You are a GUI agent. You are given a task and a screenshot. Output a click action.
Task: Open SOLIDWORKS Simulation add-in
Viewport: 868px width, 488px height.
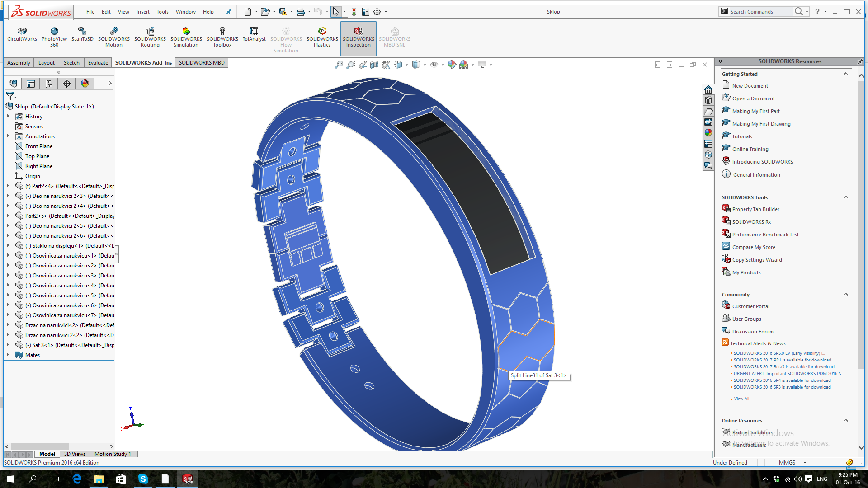186,36
